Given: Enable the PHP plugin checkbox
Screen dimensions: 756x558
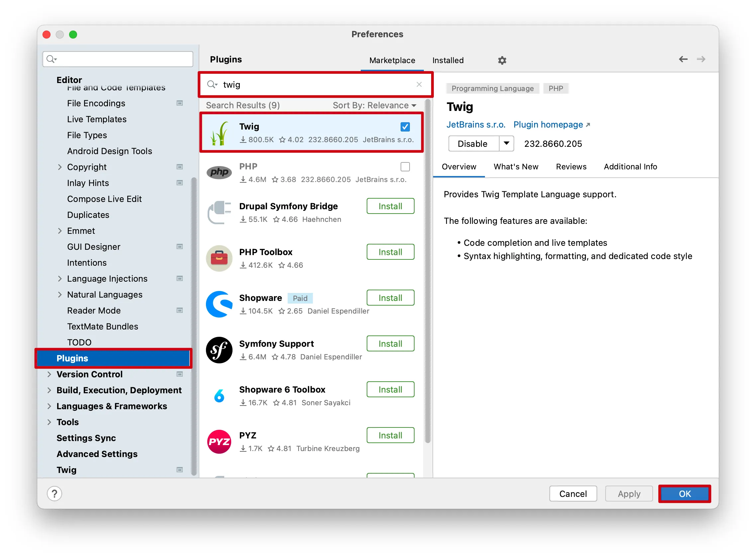Looking at the screenshot, I should 405,167.
